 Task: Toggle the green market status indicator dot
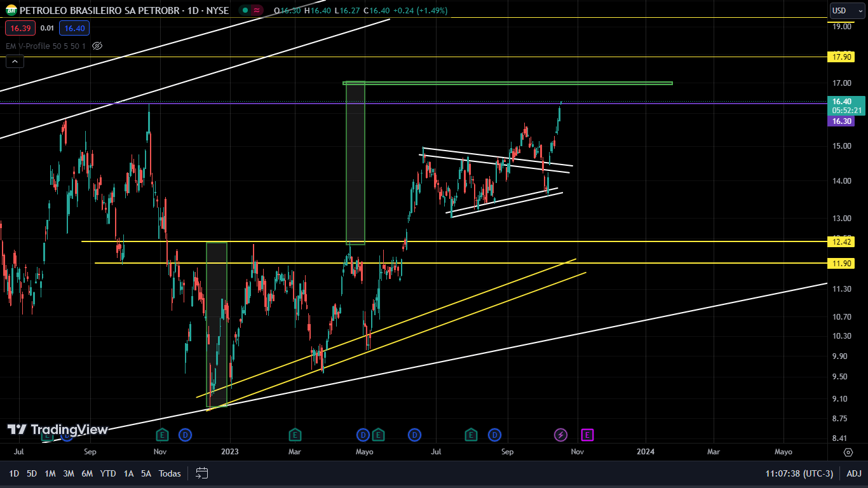pyautogui.click(x=245, y=11)
